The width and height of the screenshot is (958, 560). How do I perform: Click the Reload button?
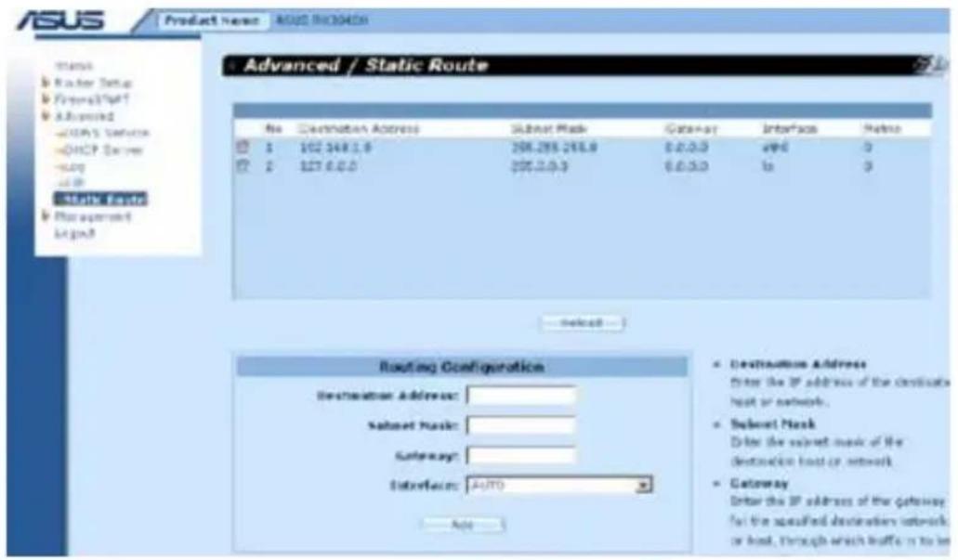click(x=583, y=322)
